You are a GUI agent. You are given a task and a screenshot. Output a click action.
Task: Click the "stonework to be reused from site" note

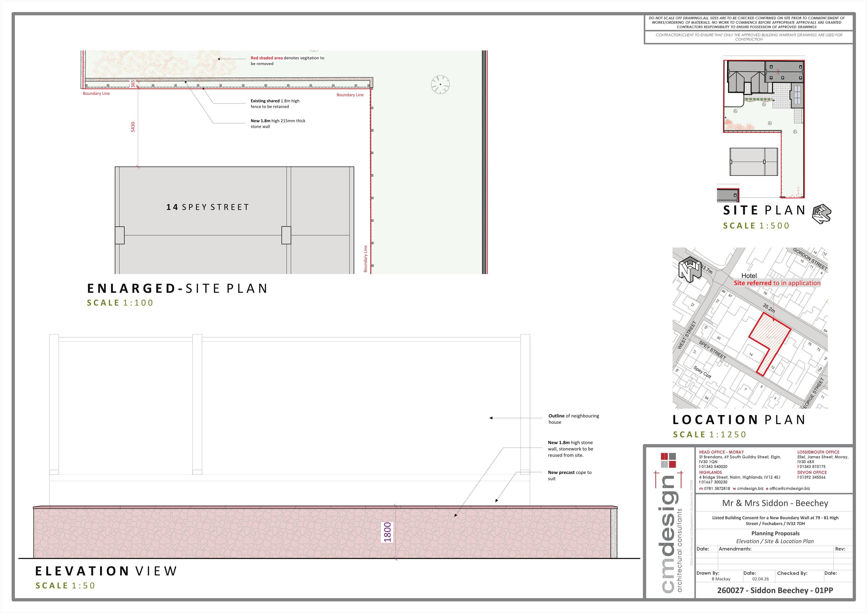(570, 449)
